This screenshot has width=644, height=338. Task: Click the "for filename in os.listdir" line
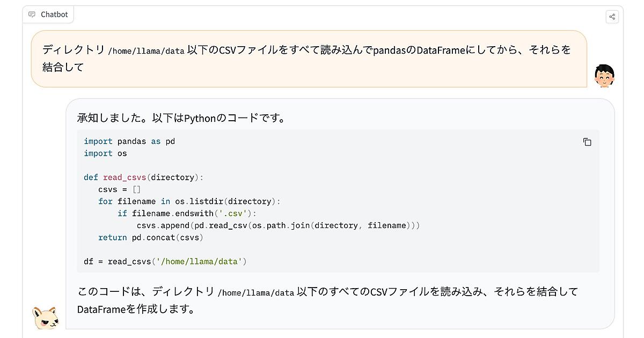[189, 201]
